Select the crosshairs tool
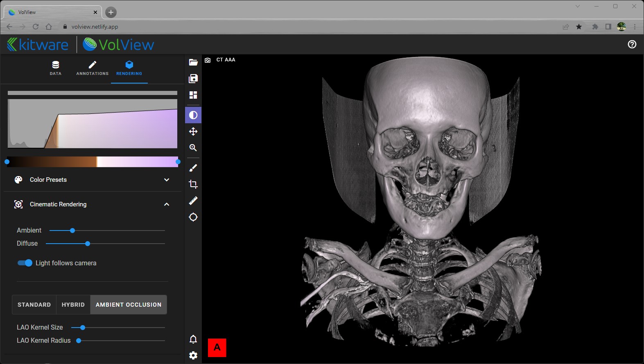This screenshot has width=644, height=364. point(193,217)
